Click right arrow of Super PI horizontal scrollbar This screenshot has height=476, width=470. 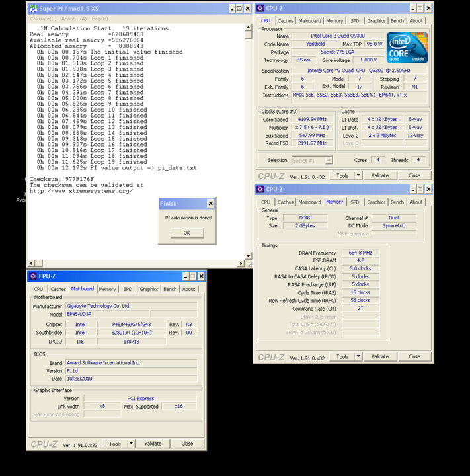[241, 263]
